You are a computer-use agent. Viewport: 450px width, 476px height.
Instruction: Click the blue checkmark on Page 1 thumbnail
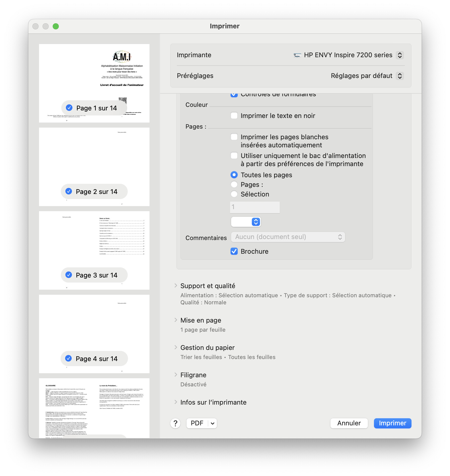[x=69, y=108]
